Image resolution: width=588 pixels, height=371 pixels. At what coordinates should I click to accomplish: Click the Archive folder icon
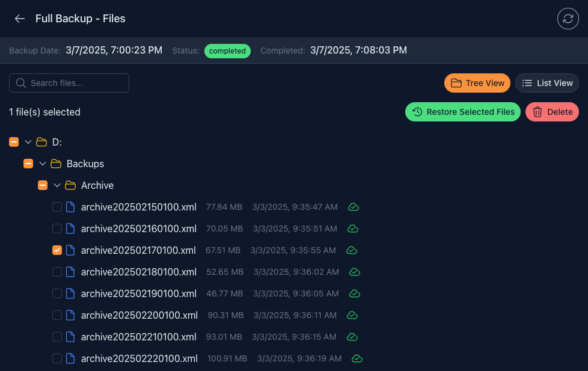[70, 185]
